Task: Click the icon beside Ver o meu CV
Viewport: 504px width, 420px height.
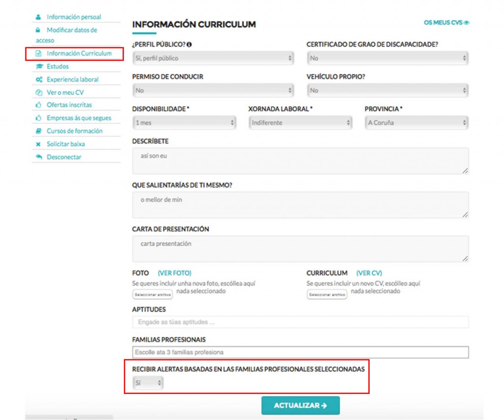Action: click(39, 93)
